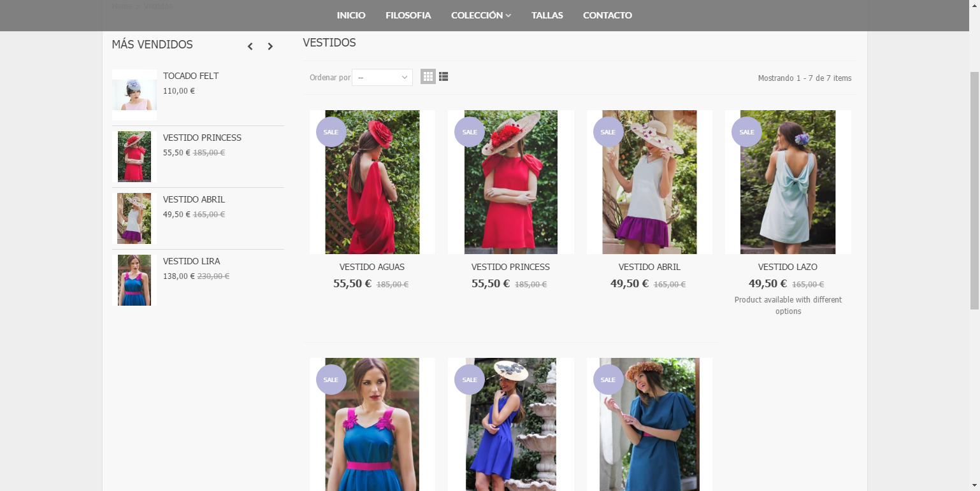Screen dimensions: 980x491
Task: Go to INICIO page
Action: (351, 15)
